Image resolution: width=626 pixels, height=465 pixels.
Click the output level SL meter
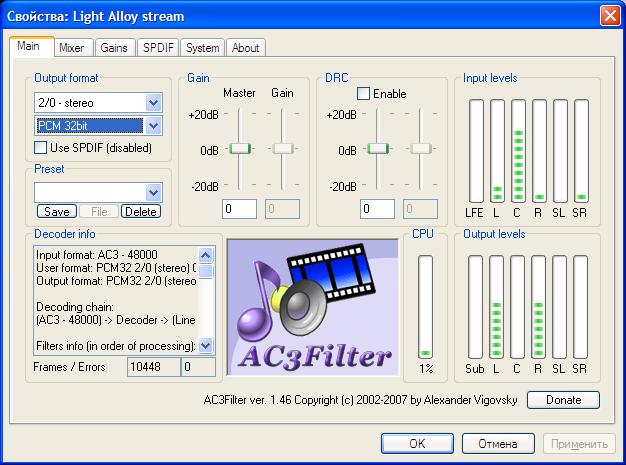click(x=559, y=307)
